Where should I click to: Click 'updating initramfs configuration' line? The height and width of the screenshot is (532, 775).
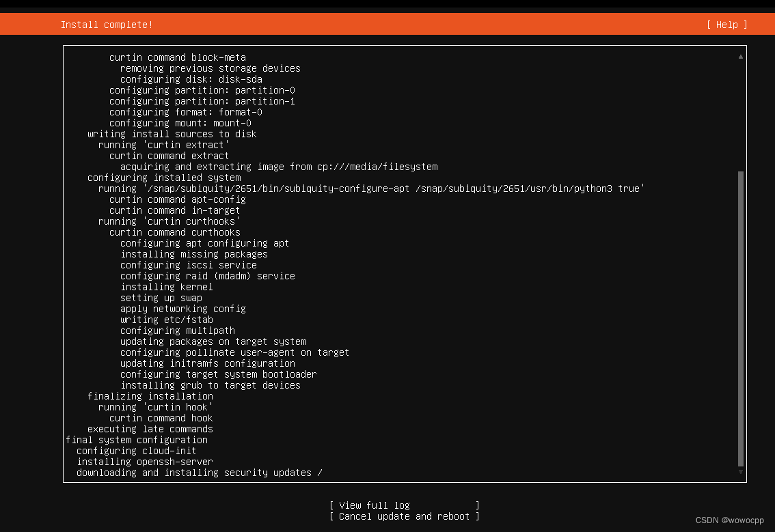coord(208,363)
